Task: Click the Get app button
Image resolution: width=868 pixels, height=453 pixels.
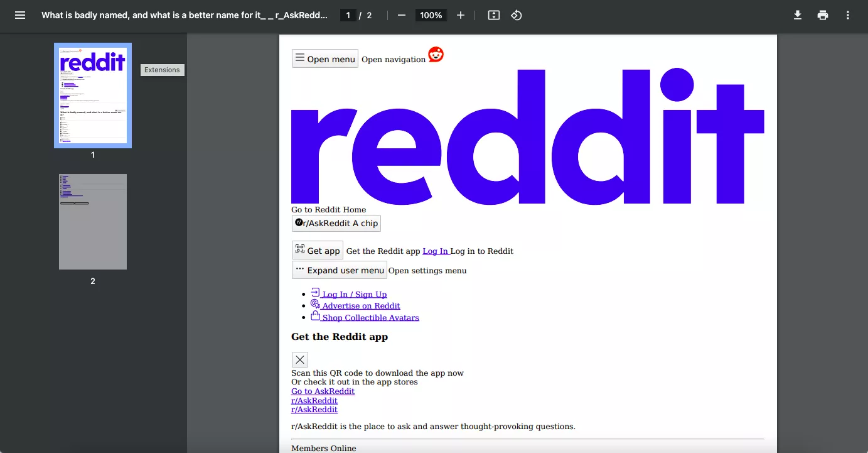Action: 318,250
